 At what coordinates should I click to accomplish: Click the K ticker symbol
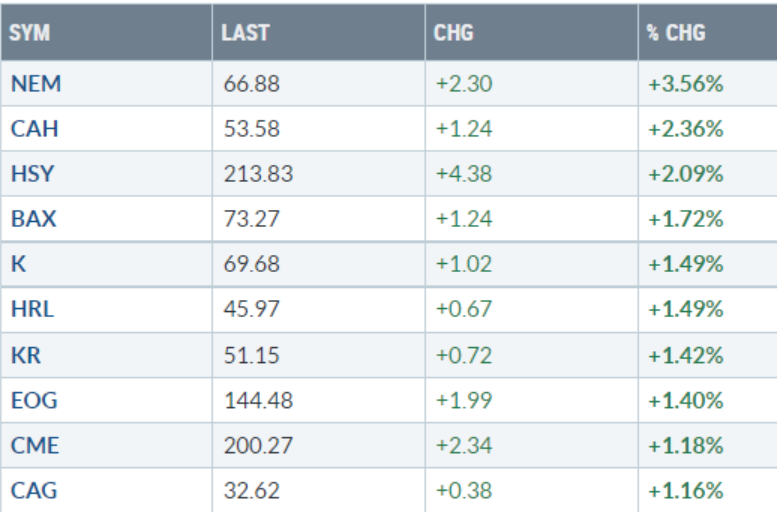pyautogui.click(x=17, y=264)
